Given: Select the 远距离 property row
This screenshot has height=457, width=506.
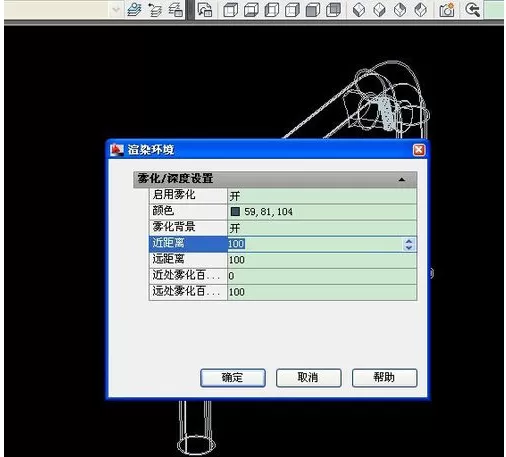Looking at the screenshot, I should tap(283, 260).
